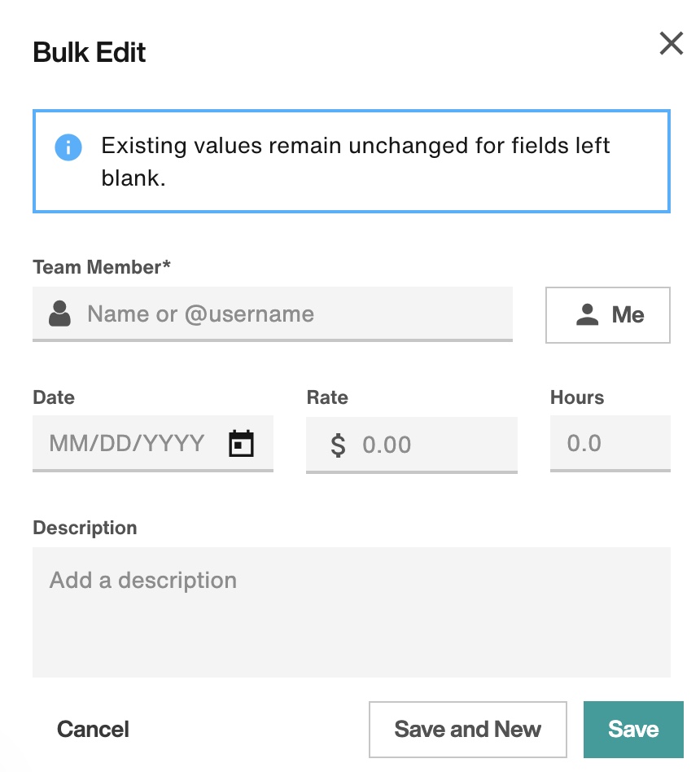Open the calendar date picker icon
Screen dimensions: 700x772
[241, 444]
